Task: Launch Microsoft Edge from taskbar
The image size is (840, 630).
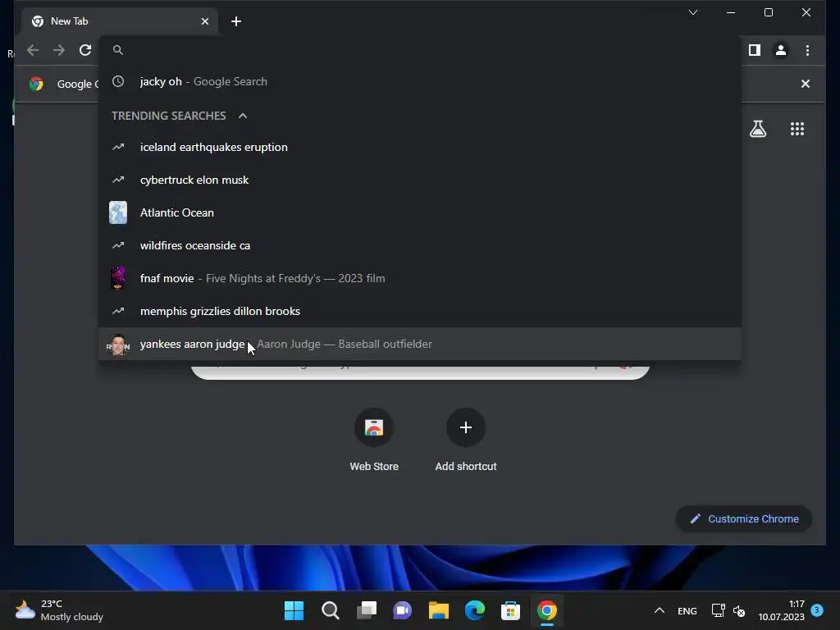Action: tap(475, 610)
